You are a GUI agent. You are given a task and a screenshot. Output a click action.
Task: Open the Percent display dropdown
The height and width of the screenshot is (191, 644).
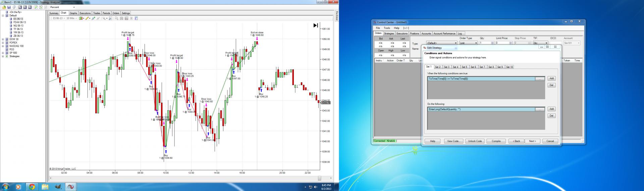(x=62, y=7)
